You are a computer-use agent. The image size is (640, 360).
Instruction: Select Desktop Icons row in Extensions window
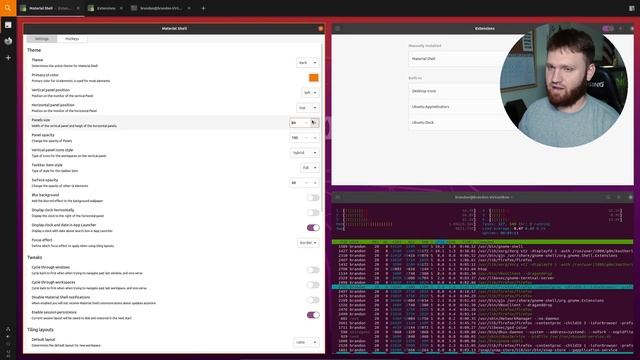(457, 91)
